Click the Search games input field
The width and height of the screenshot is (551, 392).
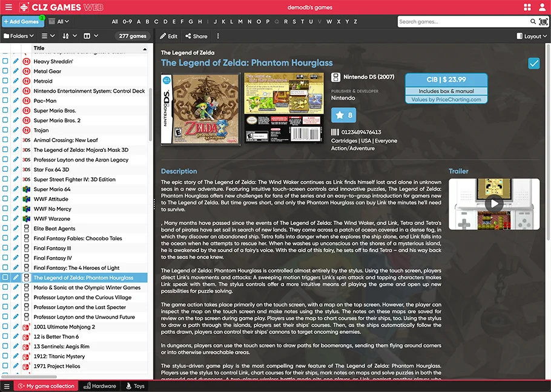(463, 22)
